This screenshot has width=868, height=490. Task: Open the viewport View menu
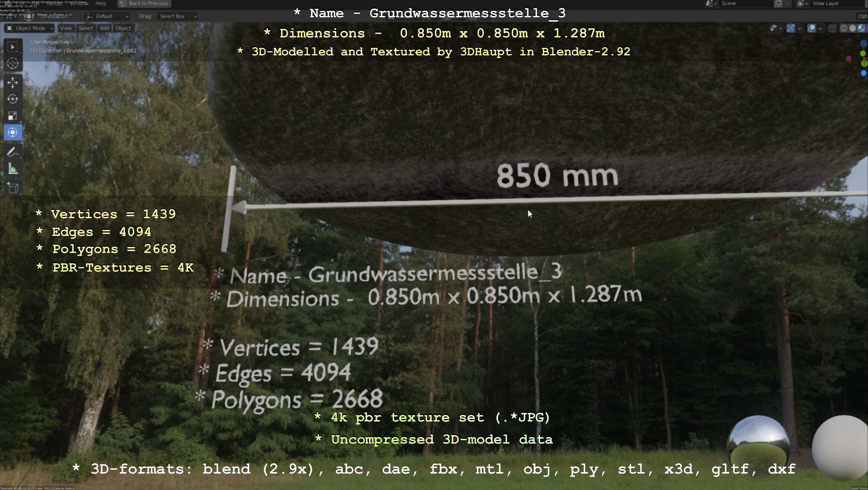pos(66,28)
